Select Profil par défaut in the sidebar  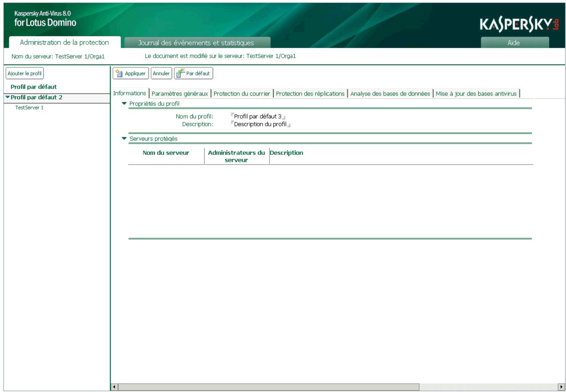34,87
